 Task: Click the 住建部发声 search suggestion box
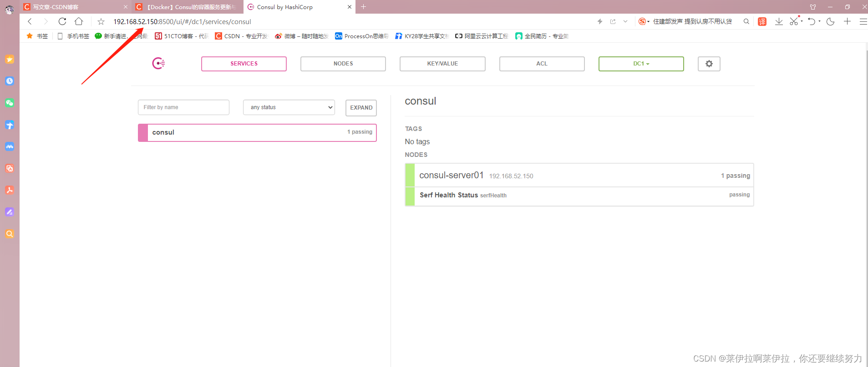point(693,21)
